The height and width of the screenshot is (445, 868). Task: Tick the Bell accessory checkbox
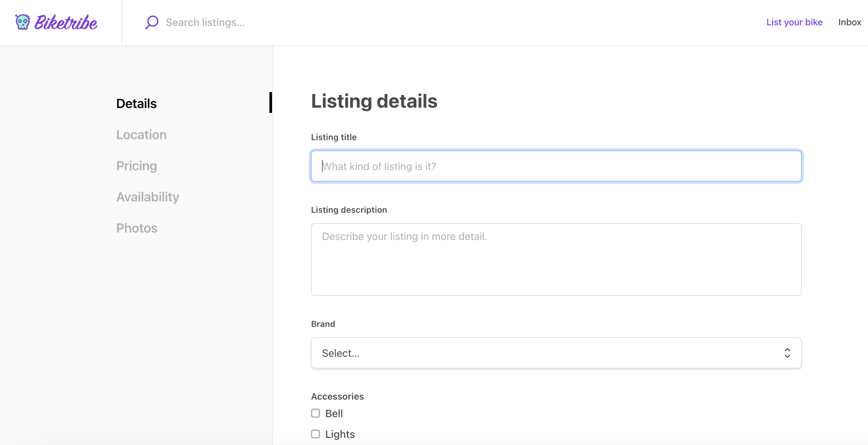tap(316, 413)
